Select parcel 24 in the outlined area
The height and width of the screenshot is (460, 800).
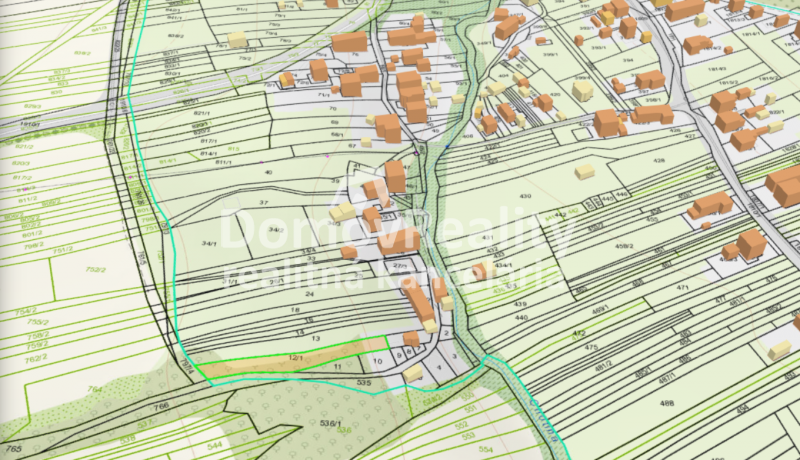[310, 295]
